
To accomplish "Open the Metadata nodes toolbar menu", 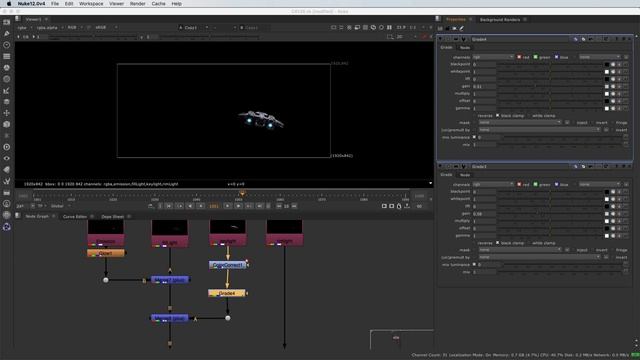I will click(x=7, y=170).
